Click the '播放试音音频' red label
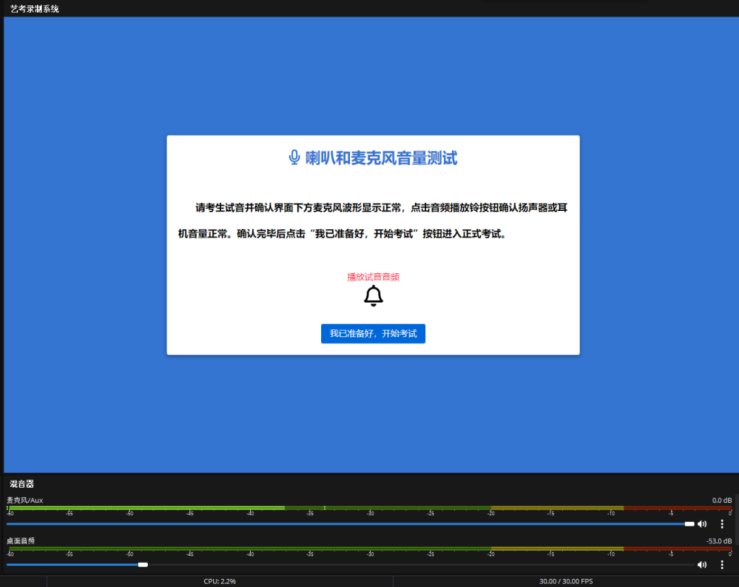This screenshot has width=739, height=587. pyautogui.click(x=373, y=277)
